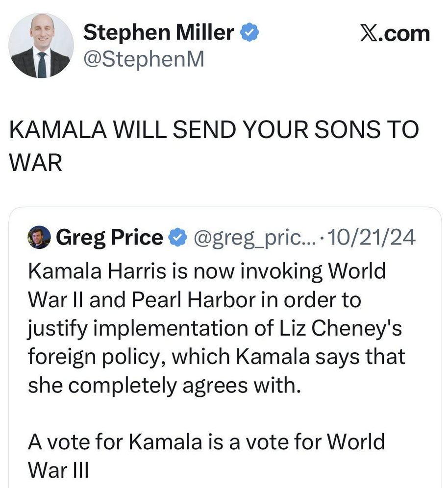Click "she completely agrees with." line
Screen dimensions: 448x488
(x=163, y=386)
